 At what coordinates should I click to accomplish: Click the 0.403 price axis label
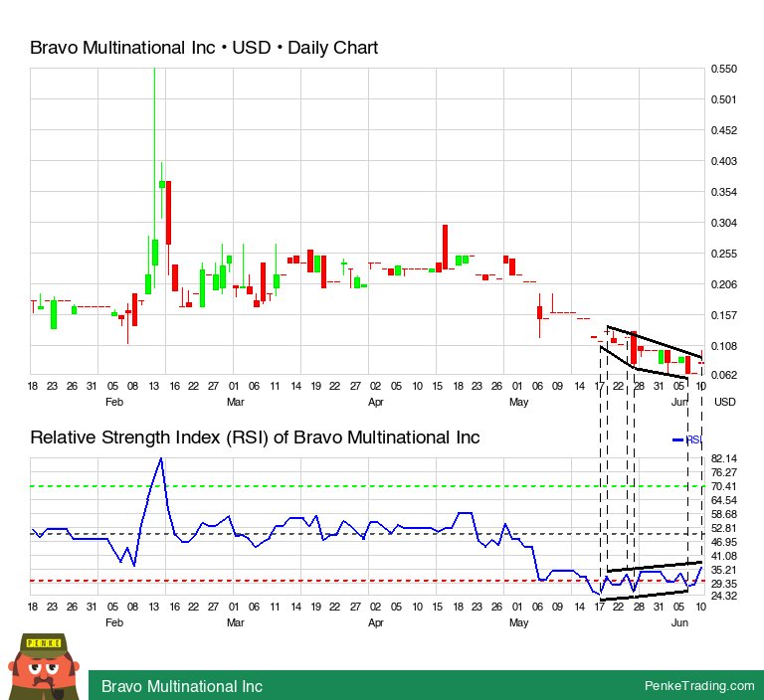tap(724, 161)
